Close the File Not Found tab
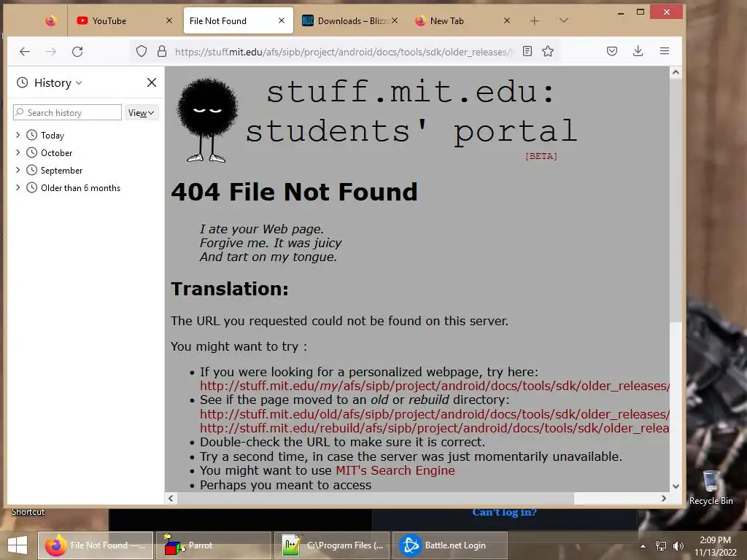This screenshot has width=747, height=560. coord(282,20)
